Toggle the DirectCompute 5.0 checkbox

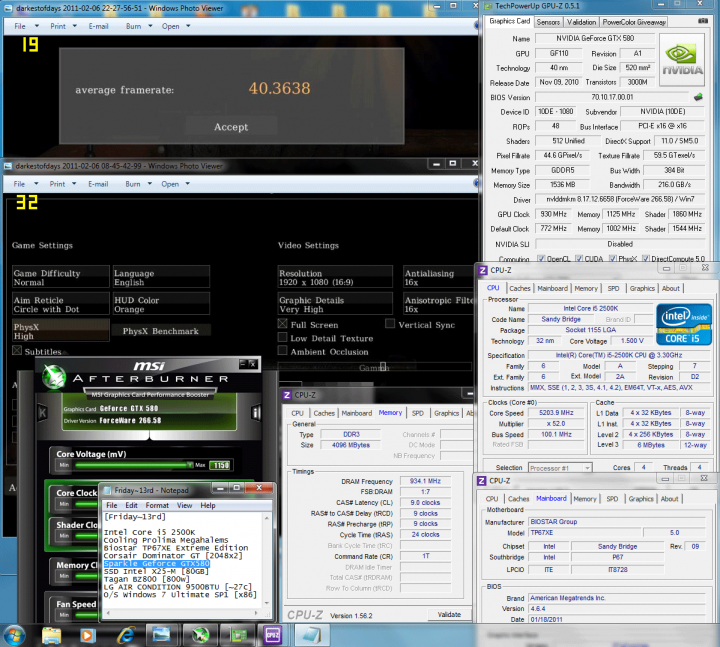coord(646,259)
